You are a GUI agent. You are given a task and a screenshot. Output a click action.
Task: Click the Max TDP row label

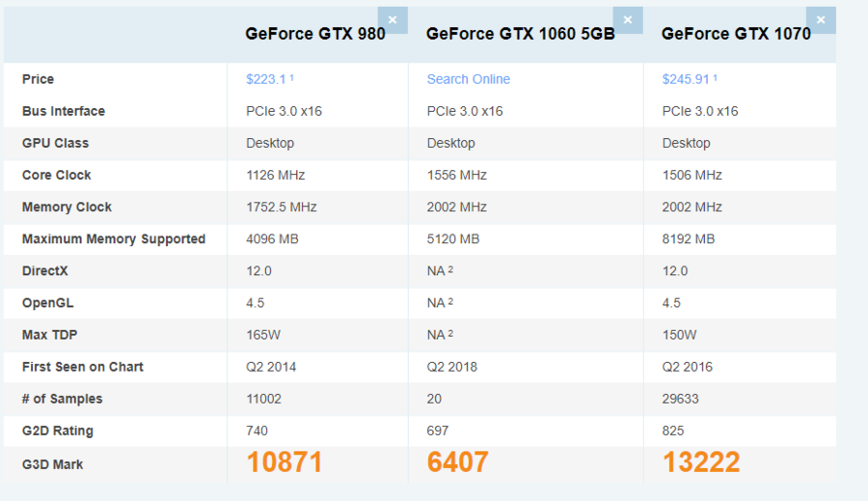pyautogui.click(x=49, y=335)
